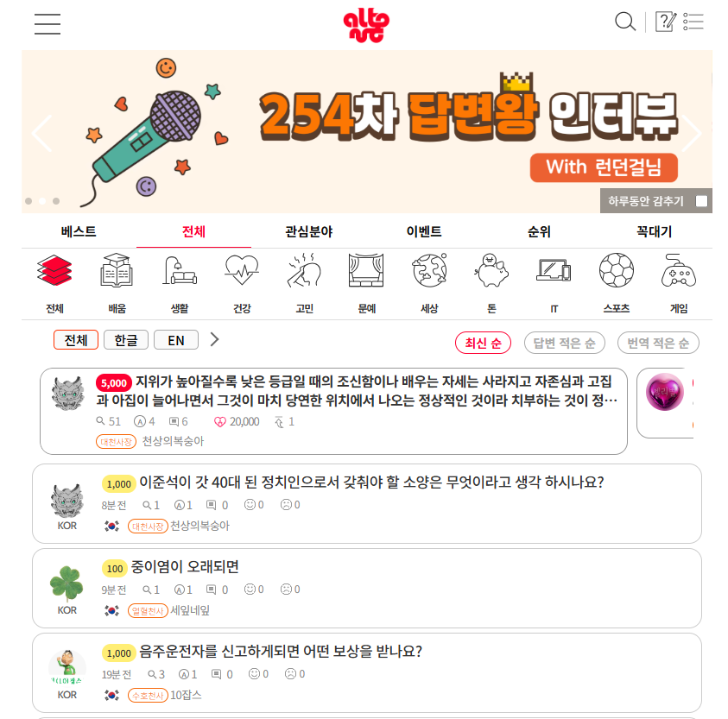Screen dimensions: 728x719
Task: Select the first banner pagination dot
Action: [28, 201]
